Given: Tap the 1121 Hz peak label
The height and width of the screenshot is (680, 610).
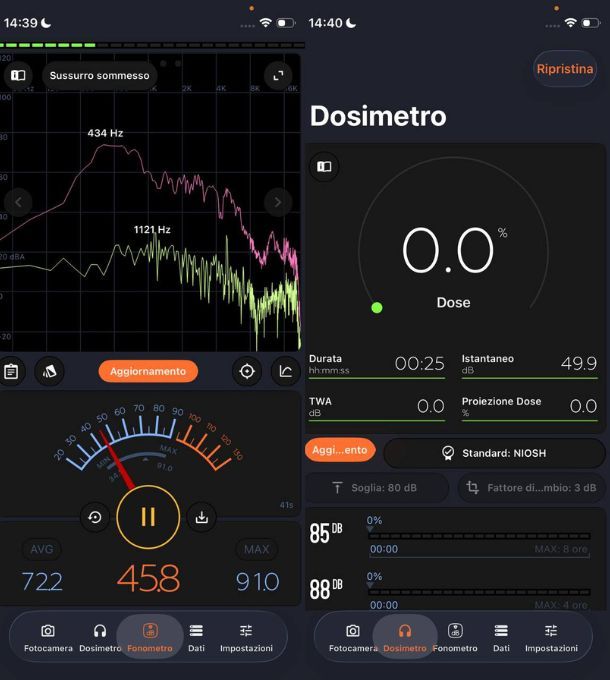Looking at the screenshot, I should tap(152, 229).
